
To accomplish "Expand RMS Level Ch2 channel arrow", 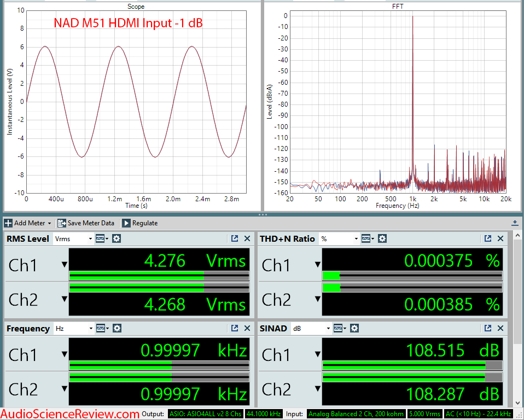I will [x=65, y=299].
